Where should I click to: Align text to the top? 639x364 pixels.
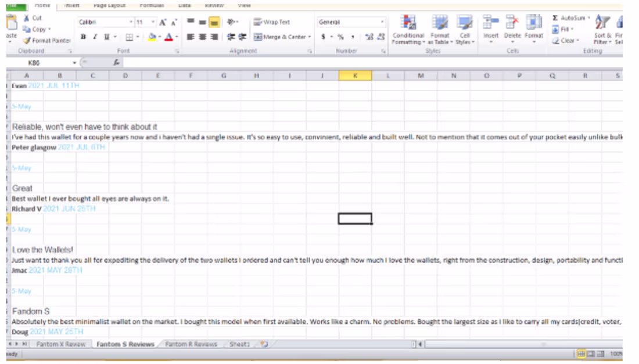pyautogui.click(x=191, y=21)
